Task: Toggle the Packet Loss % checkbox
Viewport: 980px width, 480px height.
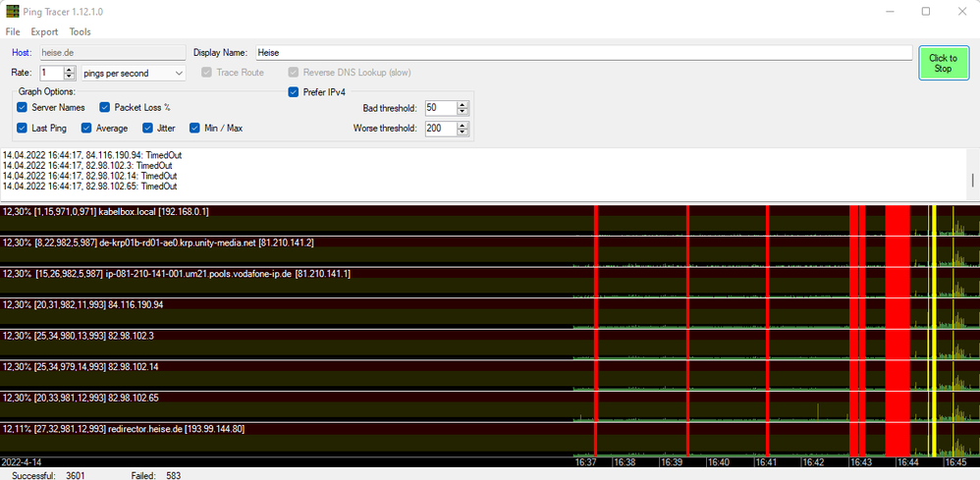Action: [104, 108]
